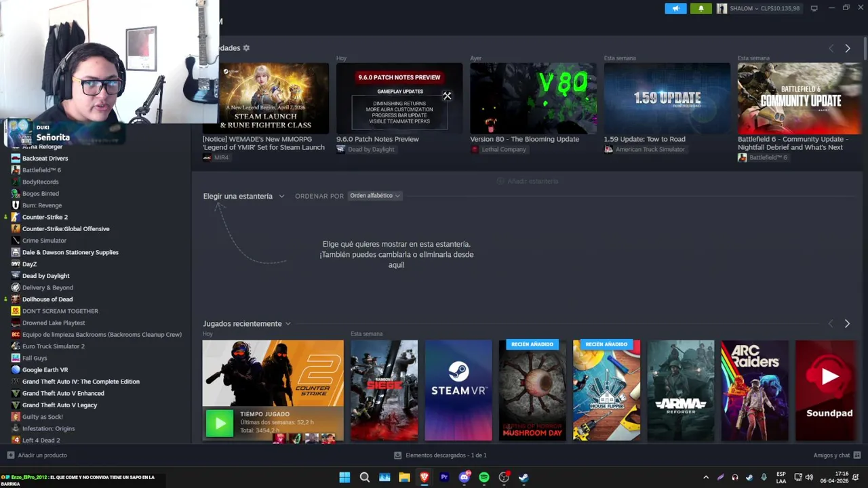The image size is (868, 488).
Task: Select Crime Simulator in library list
Action: (x=44, y=241)
